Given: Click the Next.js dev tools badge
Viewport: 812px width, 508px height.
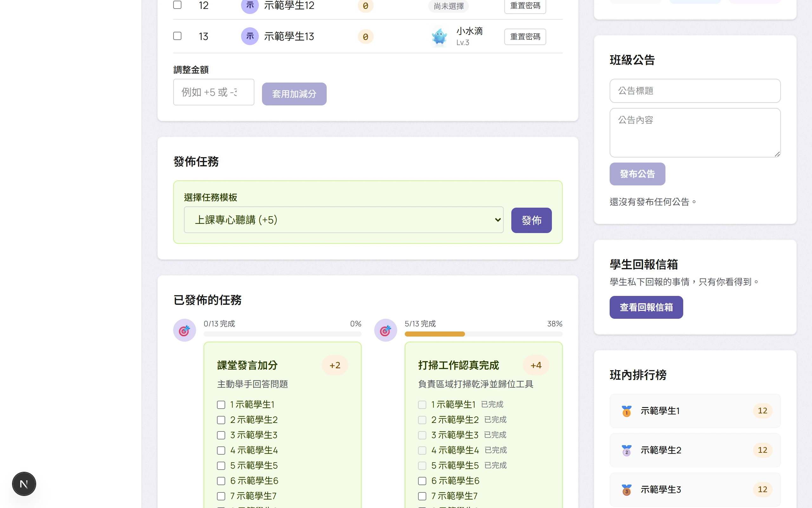Looking at the screenshot, I should click(x=24, y=484).
